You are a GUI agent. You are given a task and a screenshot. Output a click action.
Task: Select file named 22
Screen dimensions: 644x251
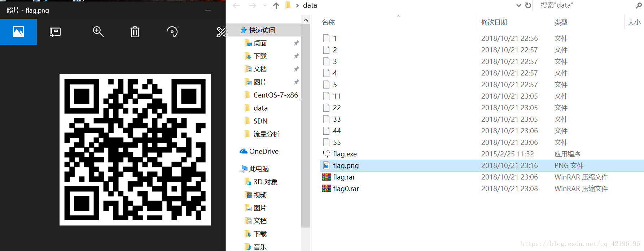coord(337,108)
